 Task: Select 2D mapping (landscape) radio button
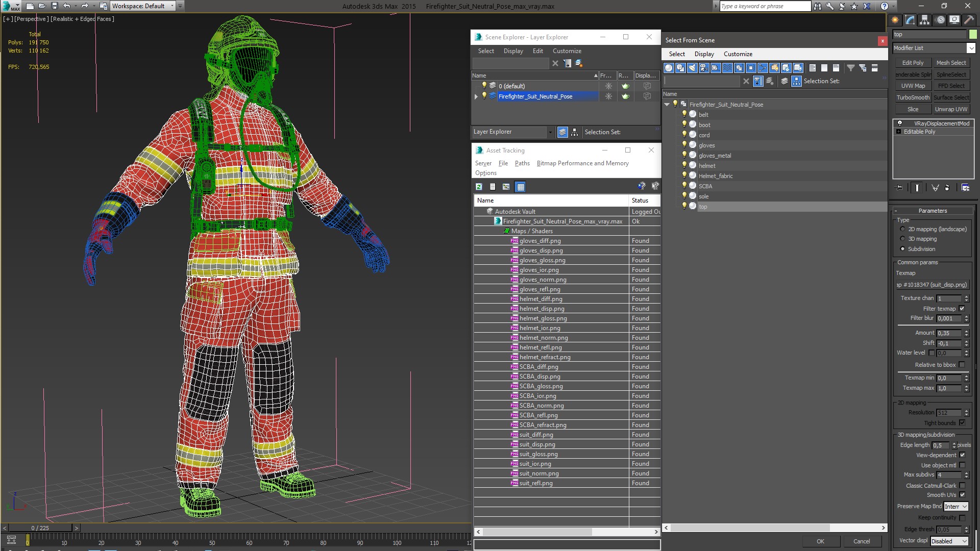[x=902, y=229]
